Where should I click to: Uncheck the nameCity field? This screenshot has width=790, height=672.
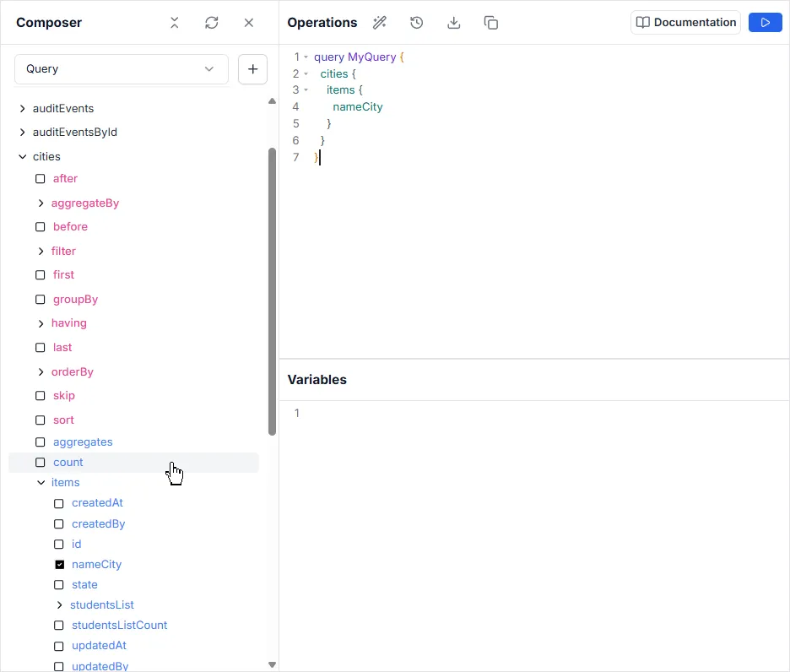point(59,565)
